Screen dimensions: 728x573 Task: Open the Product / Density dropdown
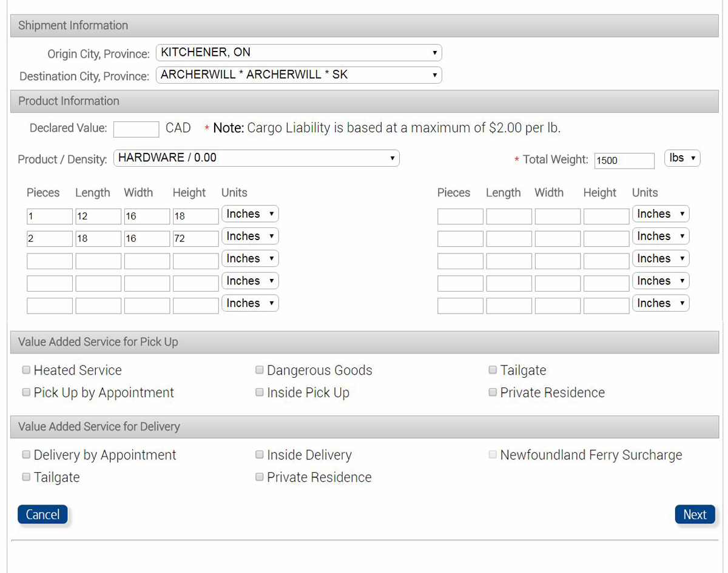point(256,158)
